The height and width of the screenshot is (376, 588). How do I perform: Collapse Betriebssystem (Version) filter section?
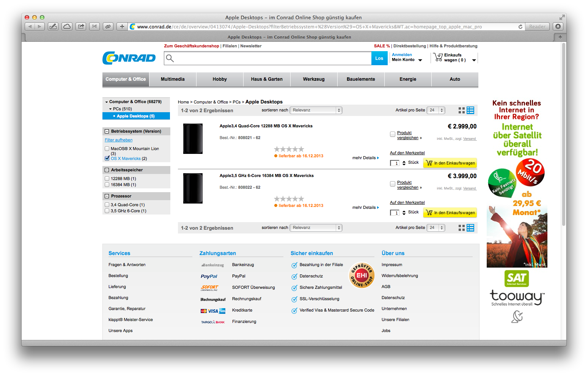click(107, 132)
